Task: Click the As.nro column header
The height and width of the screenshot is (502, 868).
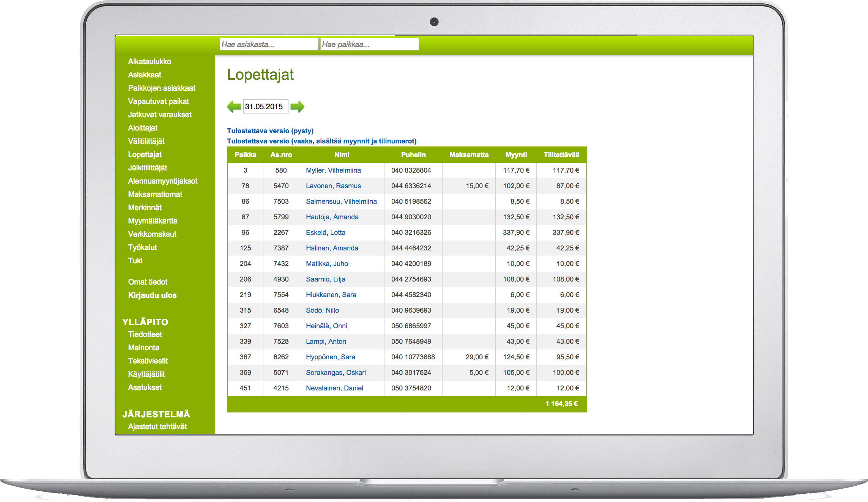Action: click(281, 155)
